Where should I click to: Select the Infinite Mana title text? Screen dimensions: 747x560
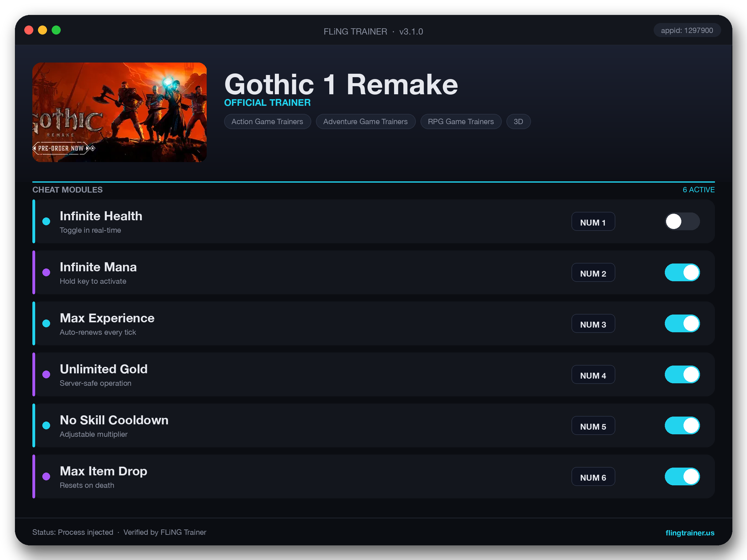coord(98,267)
